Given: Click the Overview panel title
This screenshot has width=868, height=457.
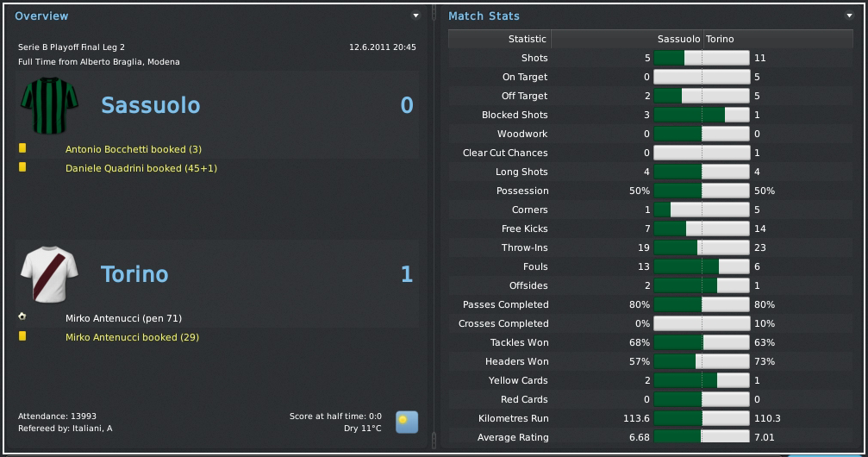Looking at the screenshot, I should pos(41,16).
